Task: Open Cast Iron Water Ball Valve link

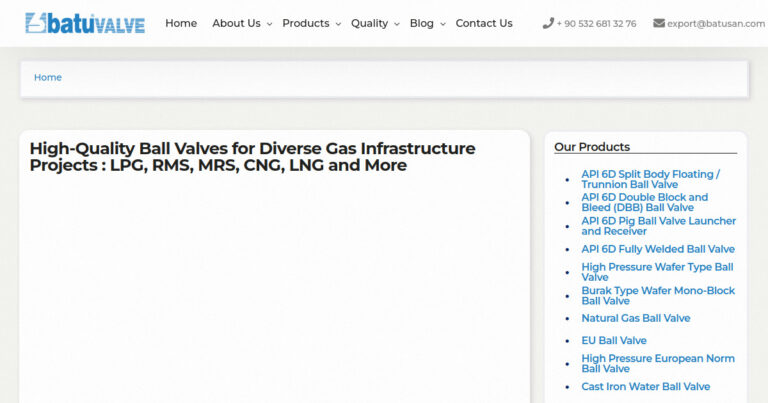Action: coord(646,386)
